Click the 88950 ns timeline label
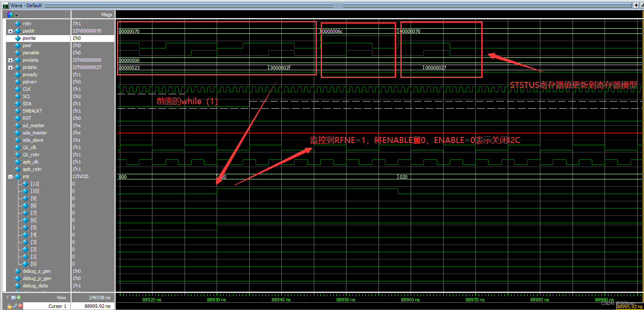The width and height of the screenshot is (644, 310). 346,300
